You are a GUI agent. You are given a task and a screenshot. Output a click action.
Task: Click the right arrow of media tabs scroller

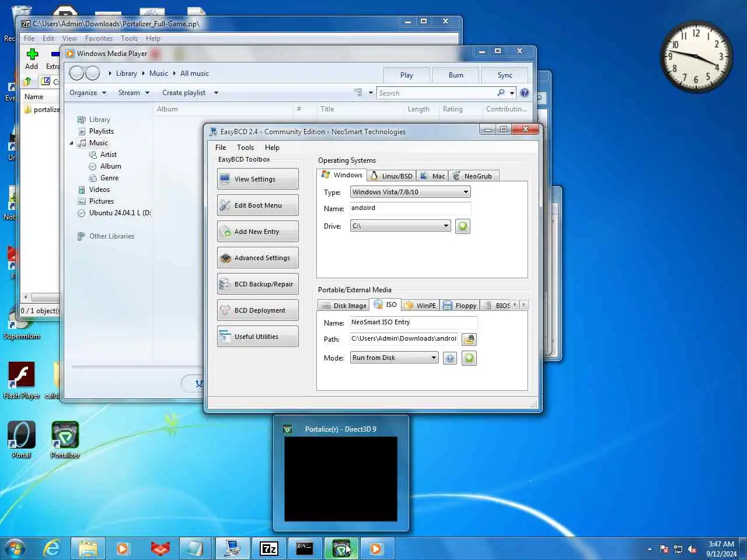(x=523, y=304)
